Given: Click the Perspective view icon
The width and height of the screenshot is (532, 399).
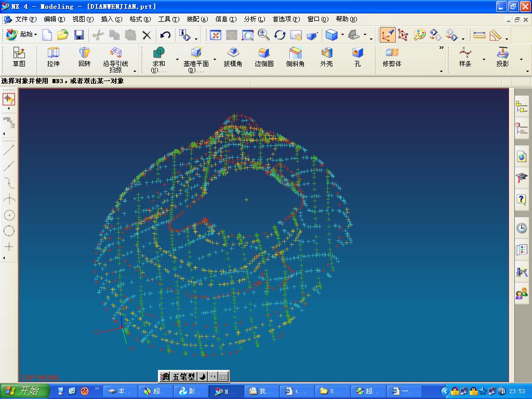Looking at the screenshot, I should [x=312, y=35].
